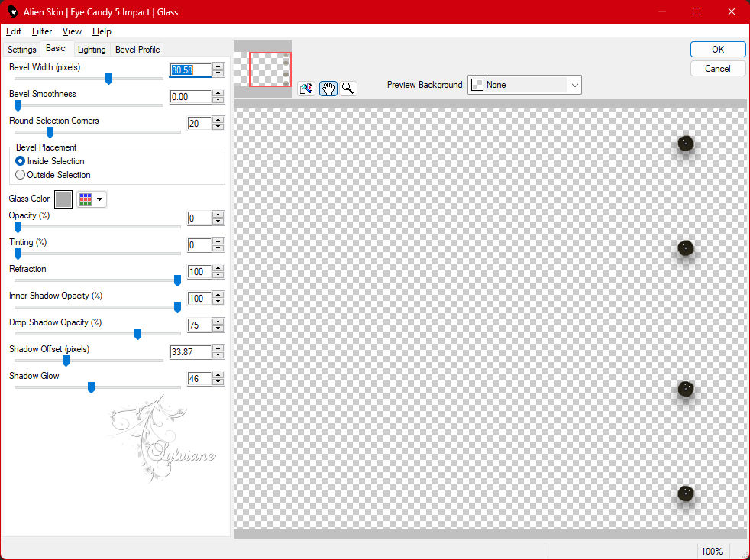Open the Filter menu
This screenshot has width=750, height=560.
tap(42, 31)
